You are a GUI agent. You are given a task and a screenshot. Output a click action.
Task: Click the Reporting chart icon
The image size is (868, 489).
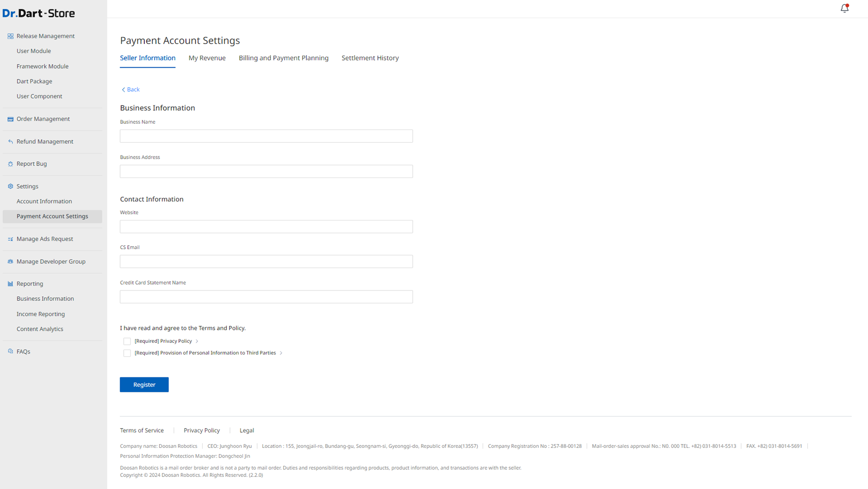(10, 284)
